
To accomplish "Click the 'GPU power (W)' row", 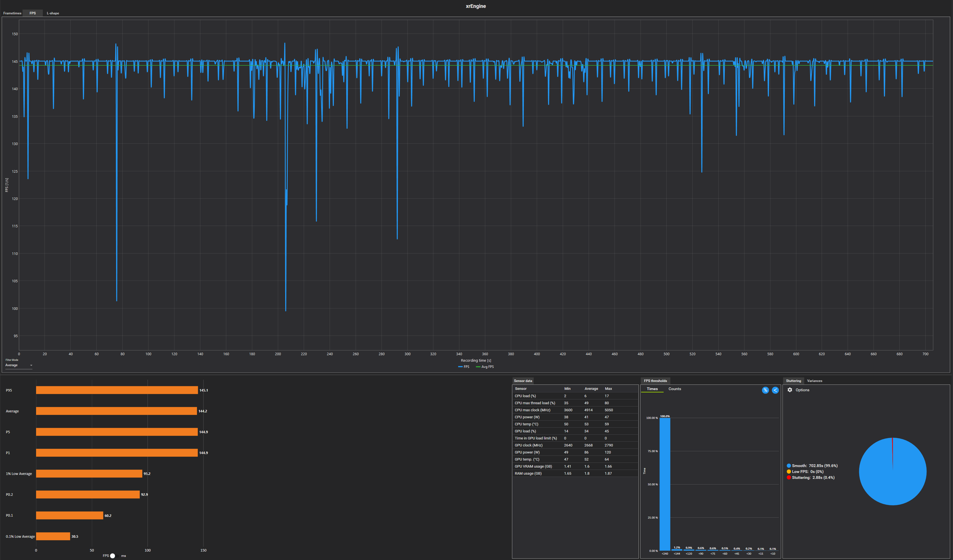I will (x=575, y=452).
